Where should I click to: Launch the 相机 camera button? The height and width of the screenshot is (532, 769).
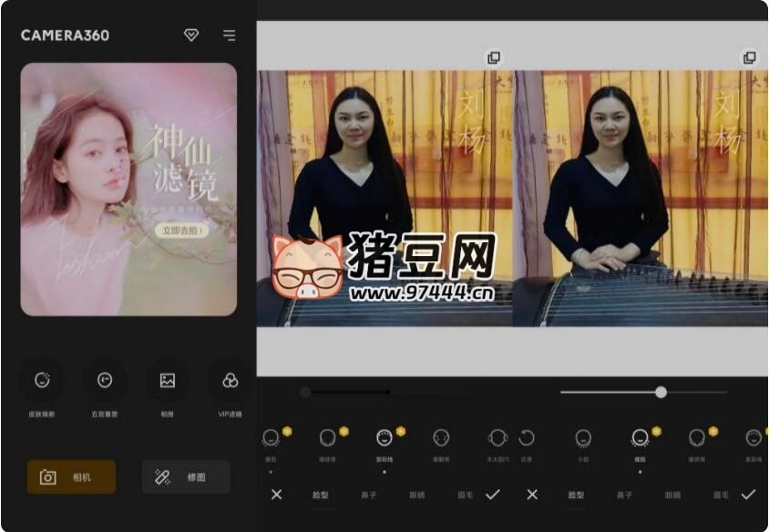click(x=72, y=476)
